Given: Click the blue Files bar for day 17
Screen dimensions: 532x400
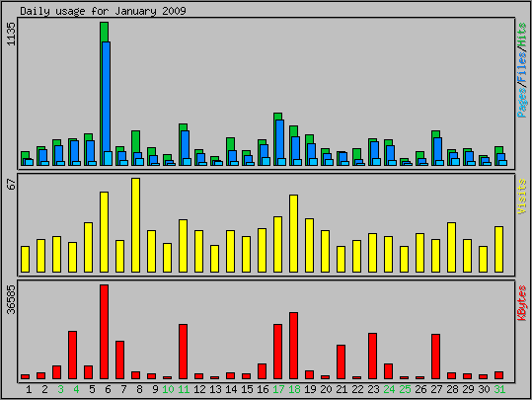Looking at the screenshot, I should (280, 139).
